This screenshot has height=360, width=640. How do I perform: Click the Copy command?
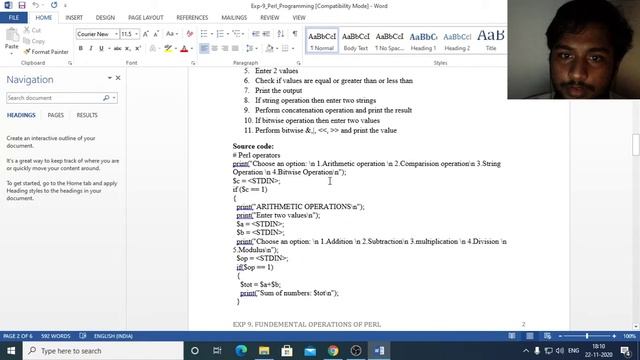(34, 41)
